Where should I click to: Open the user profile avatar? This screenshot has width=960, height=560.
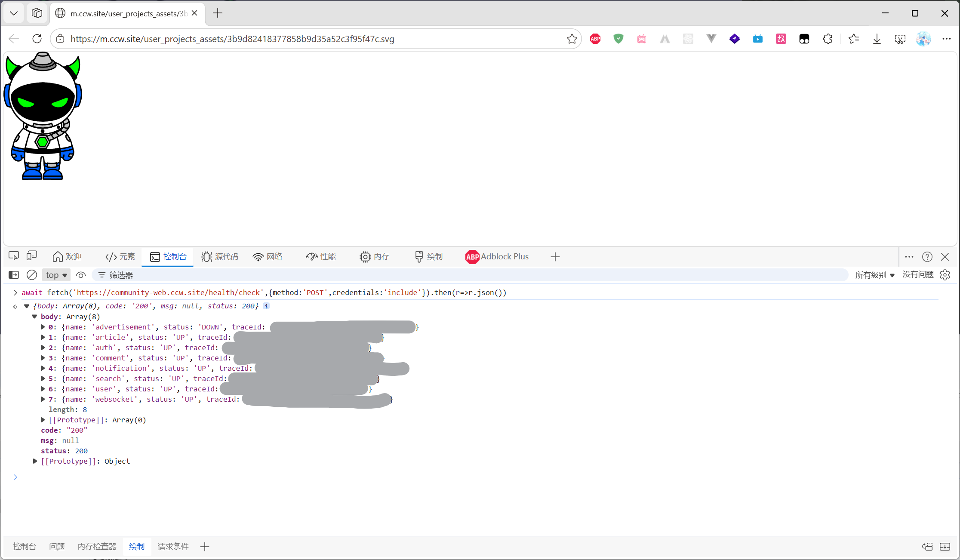click(x=923, y=39)
